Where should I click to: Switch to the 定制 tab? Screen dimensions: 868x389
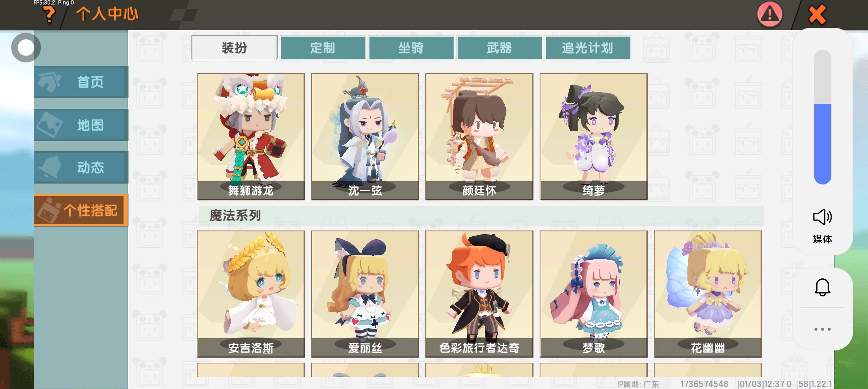323,48
